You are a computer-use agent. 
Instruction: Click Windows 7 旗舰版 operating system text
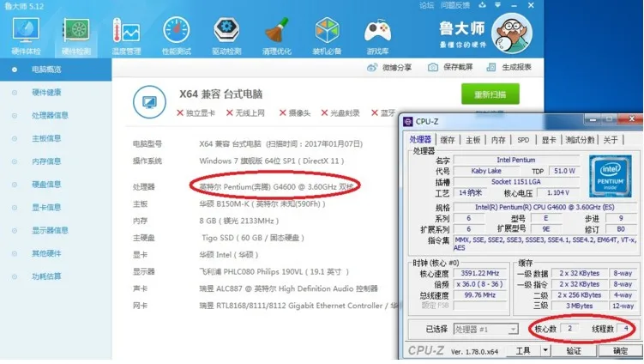272,161
